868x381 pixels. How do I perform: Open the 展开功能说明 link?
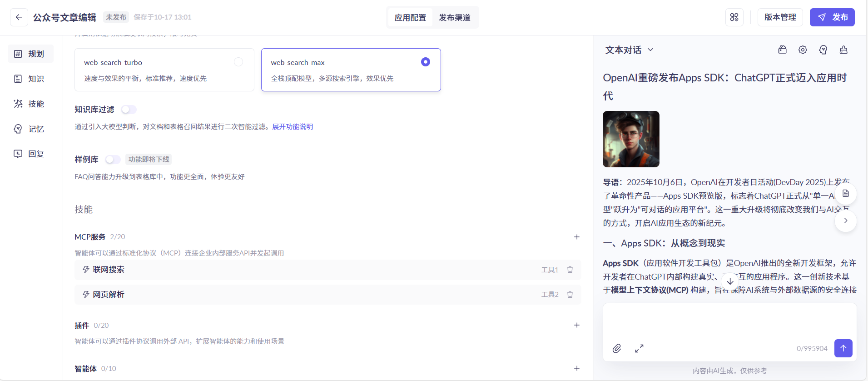point(292,127)
